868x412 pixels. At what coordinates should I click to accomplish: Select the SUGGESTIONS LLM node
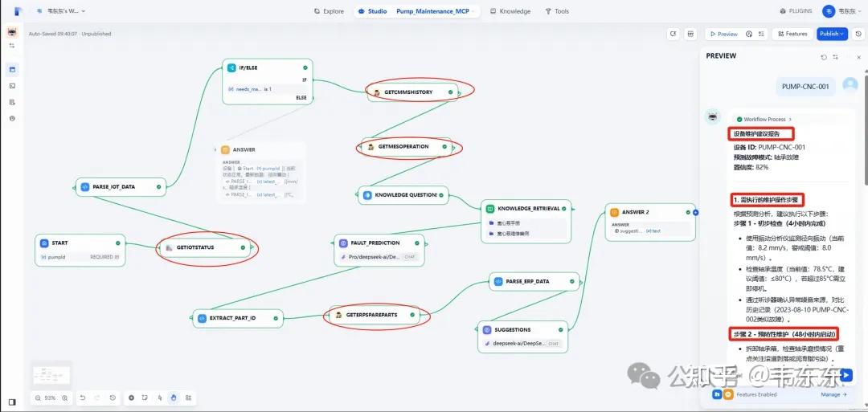[x=523, y=337]
